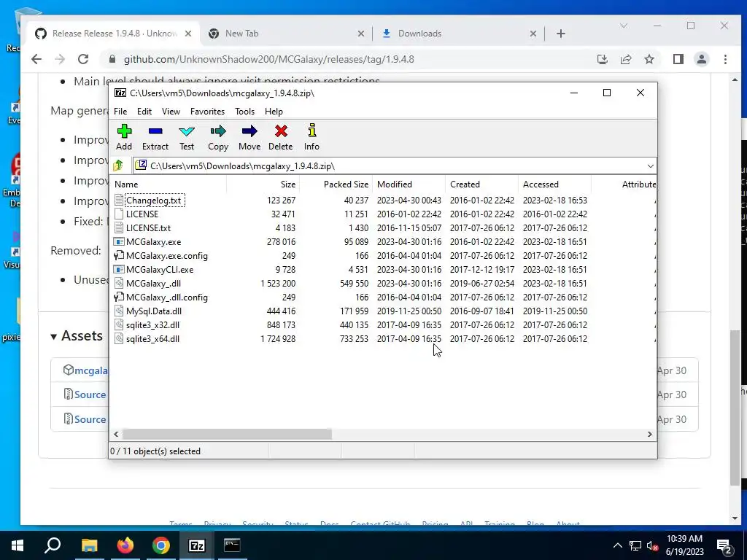This screenshot has height=560, width=747.
Task: Sort by Modified column header
Action: 409,184
